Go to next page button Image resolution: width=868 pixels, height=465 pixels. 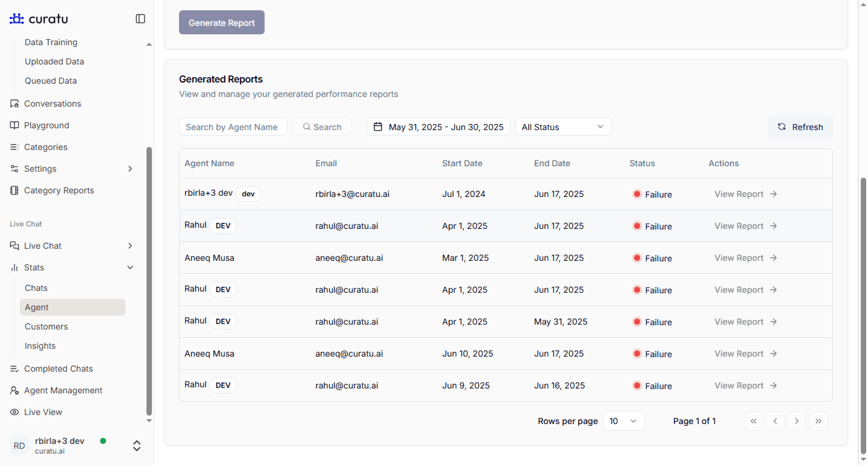pos(797,421)
